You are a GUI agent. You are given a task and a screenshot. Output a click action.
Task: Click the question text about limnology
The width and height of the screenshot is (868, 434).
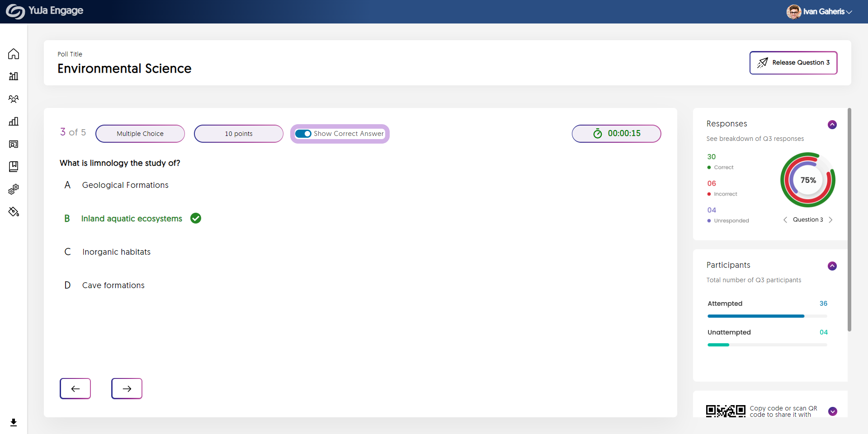coord(120,163)
